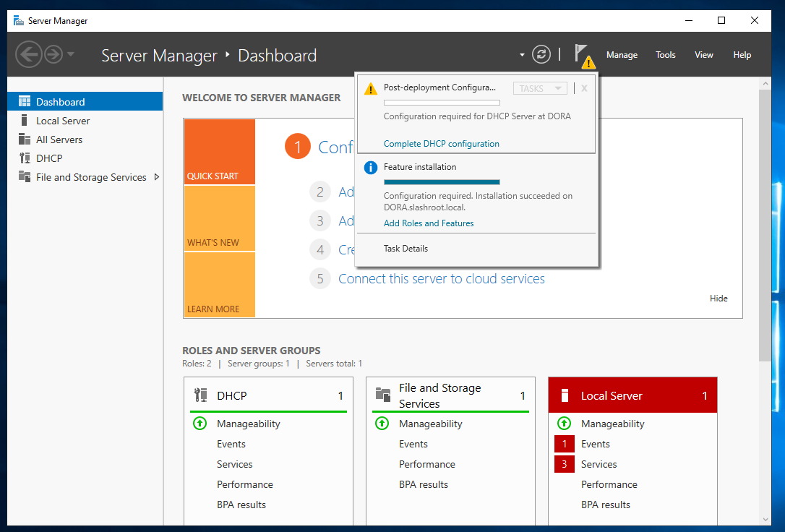Click the red Services alert count badge
This screenshot has height=532, width=785.
(564, 464)
